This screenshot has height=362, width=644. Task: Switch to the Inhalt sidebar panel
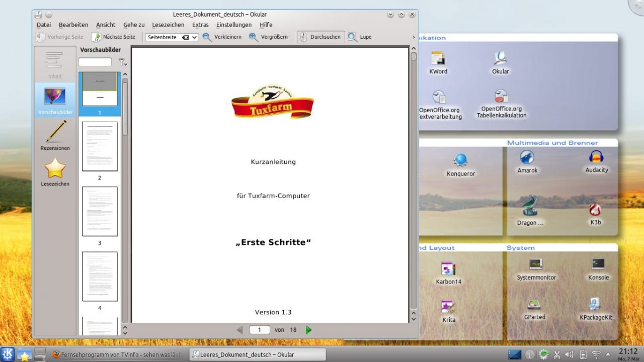tap(55, 64)
